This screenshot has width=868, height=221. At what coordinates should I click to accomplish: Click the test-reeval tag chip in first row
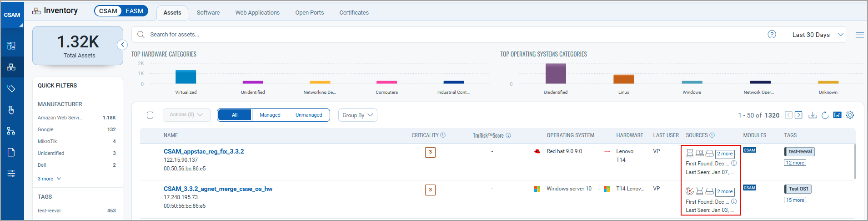(x=800, y=152)
